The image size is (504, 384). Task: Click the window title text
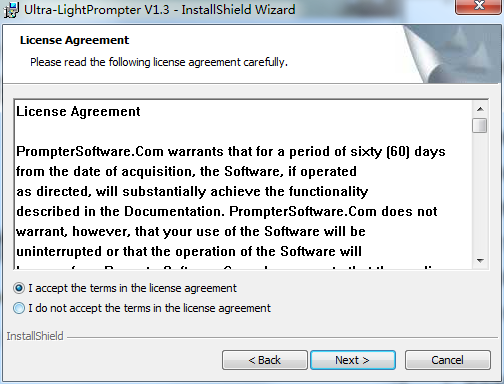[x=159, y=10]
